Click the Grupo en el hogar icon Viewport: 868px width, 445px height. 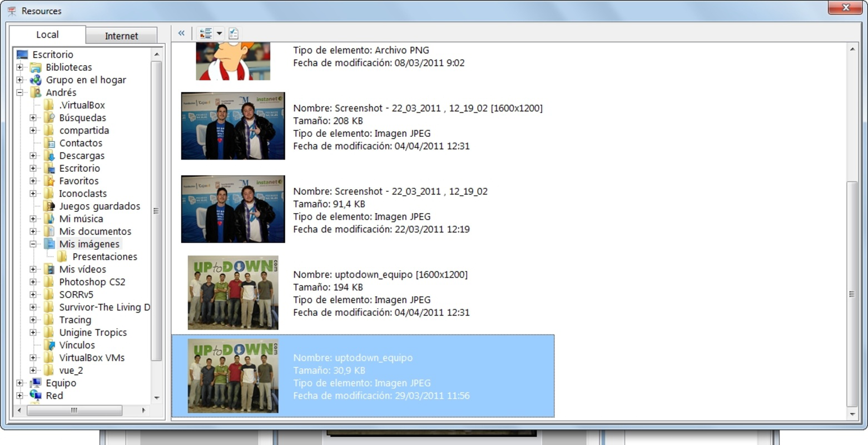[36, 80]
